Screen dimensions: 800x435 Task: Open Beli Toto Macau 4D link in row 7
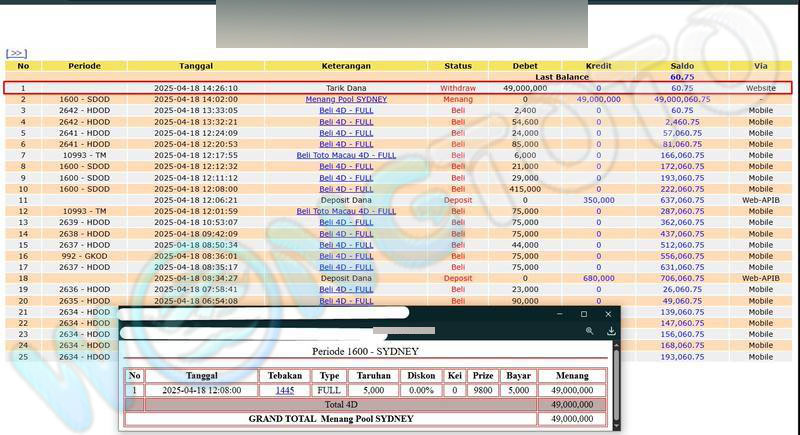(346, 155)
